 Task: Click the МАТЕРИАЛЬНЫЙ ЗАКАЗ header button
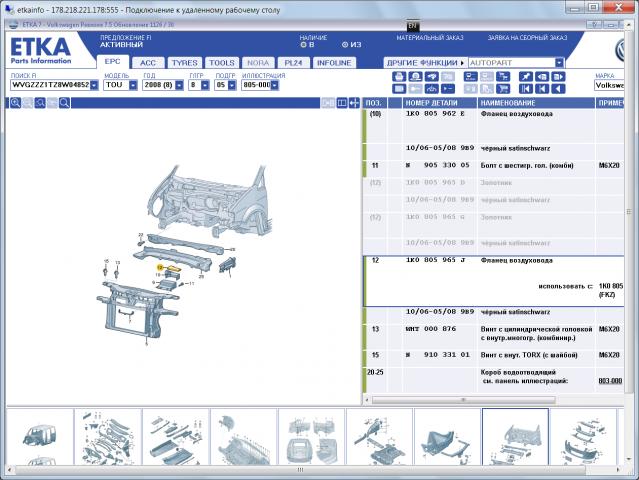coord(430,37)
